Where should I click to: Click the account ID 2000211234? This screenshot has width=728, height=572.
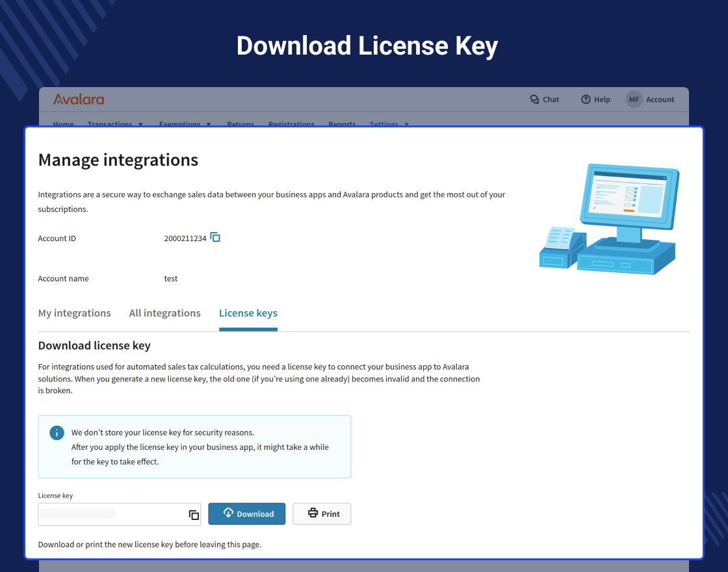tap(185, 239)
